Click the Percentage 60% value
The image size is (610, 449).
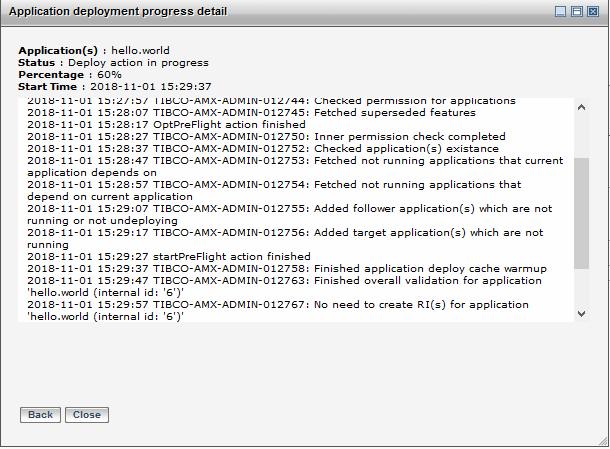110,74
